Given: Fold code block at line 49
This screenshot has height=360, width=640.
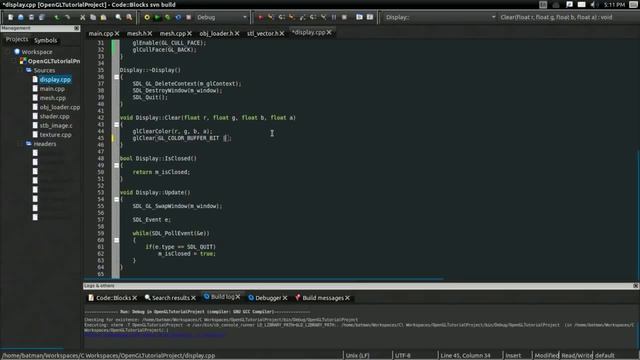Looking at the screenshot, I should coord(116,165).
